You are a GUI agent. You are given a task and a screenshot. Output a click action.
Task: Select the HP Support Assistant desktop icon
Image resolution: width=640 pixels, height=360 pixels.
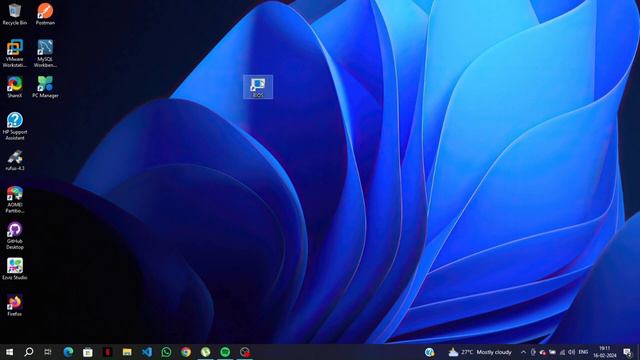click(15, 126)
